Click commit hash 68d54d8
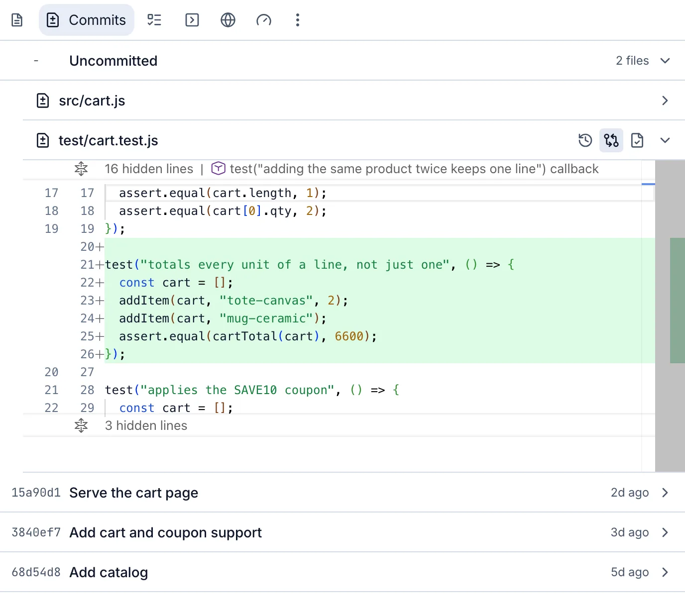The height and width of the screenshot is (616, 685). tap(36, 572)
